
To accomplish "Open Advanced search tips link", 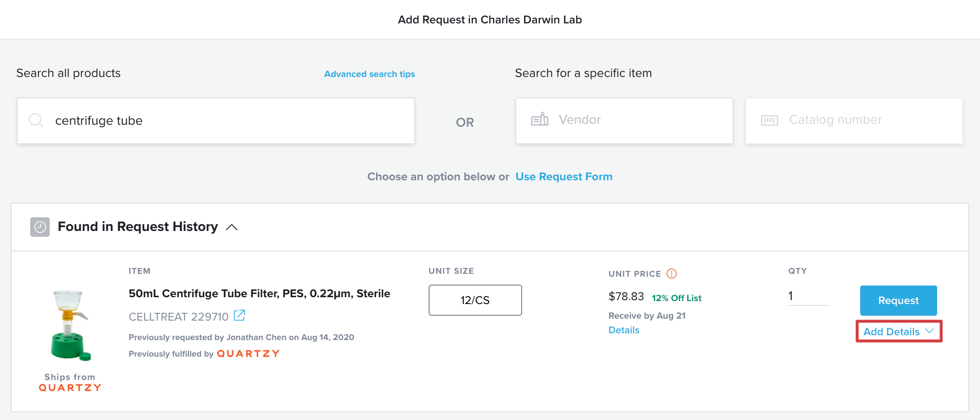I will pos(369,74).
